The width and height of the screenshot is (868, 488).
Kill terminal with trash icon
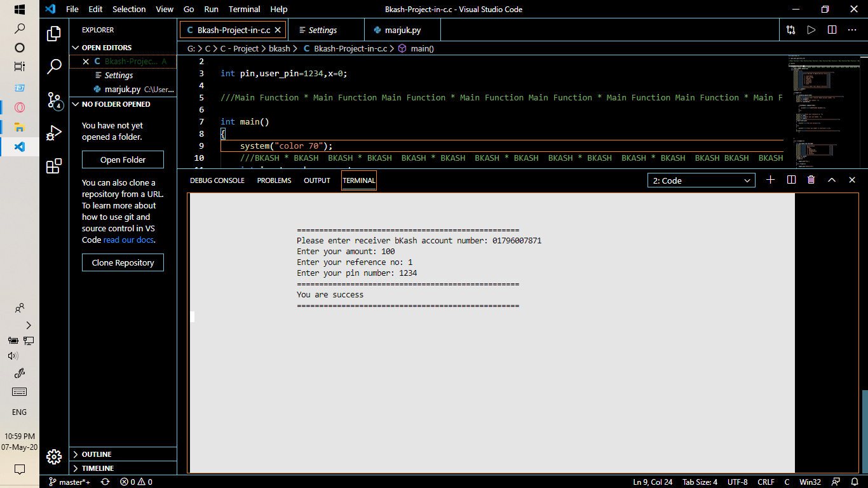point(811,180)
